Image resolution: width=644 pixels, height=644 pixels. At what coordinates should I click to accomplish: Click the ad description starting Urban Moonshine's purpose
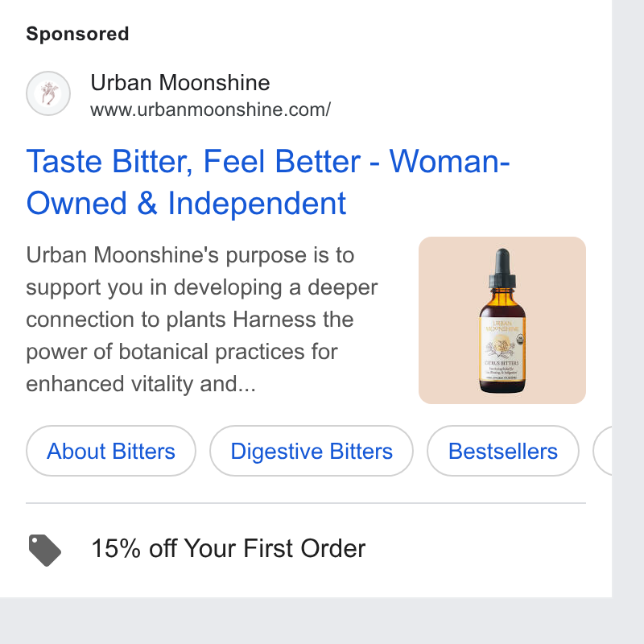202,320
